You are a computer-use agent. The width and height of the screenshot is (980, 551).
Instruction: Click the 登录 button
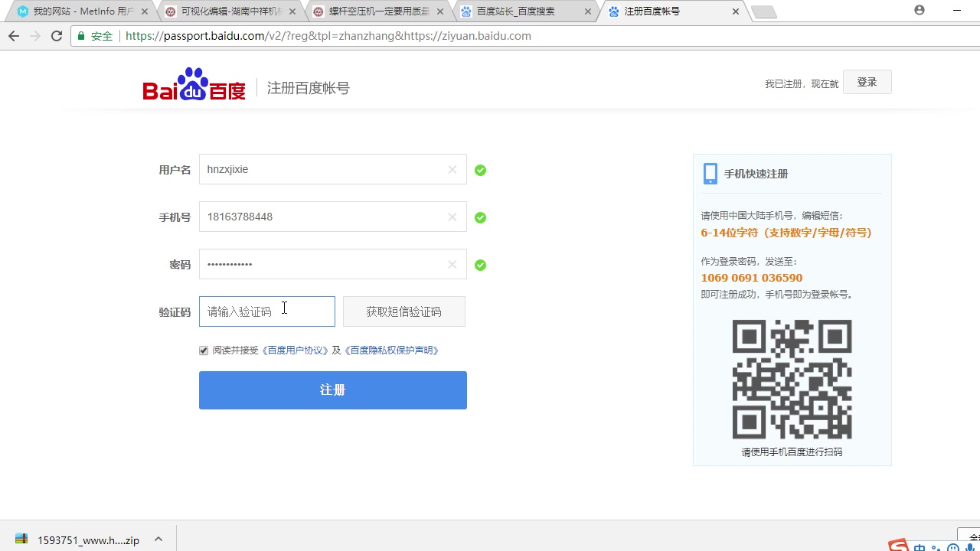pyautogui.click(x=867, y=82)
